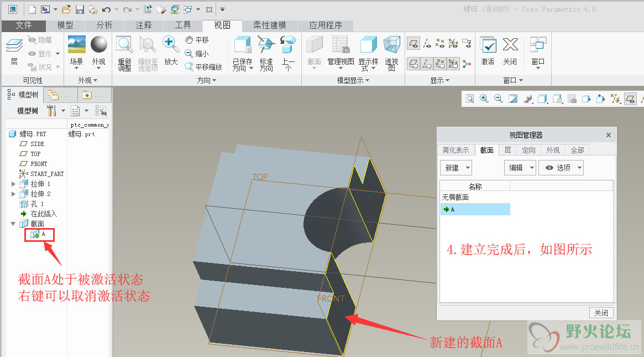The image size is (644, 357).
Task: Refit the model with 重新调整
Action: (x=124, y=54)
